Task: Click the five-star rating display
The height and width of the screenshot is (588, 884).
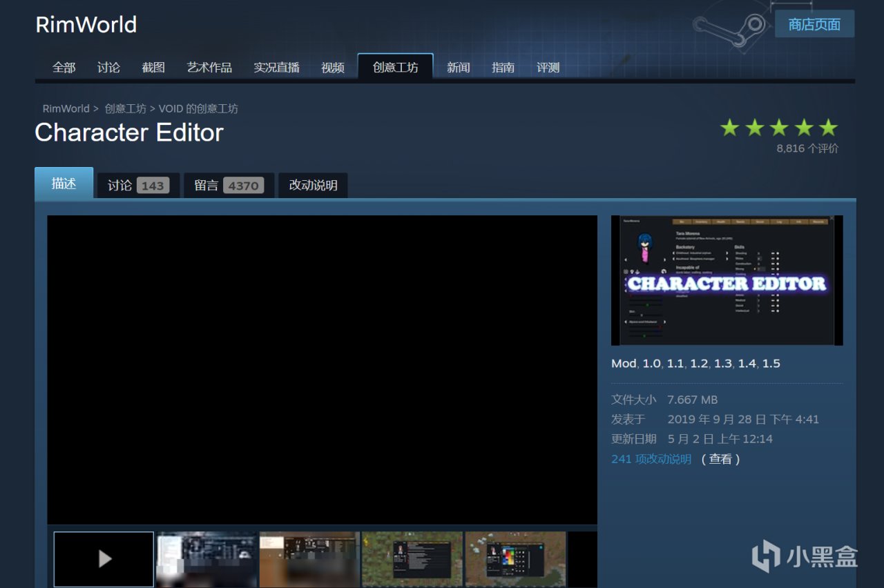Action: (779, 128)
